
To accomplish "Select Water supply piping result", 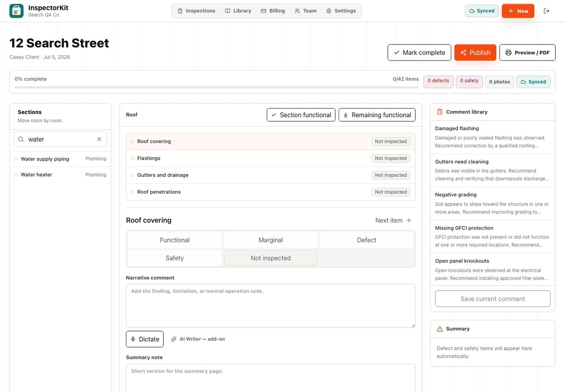I will click(x=61, y=159).
